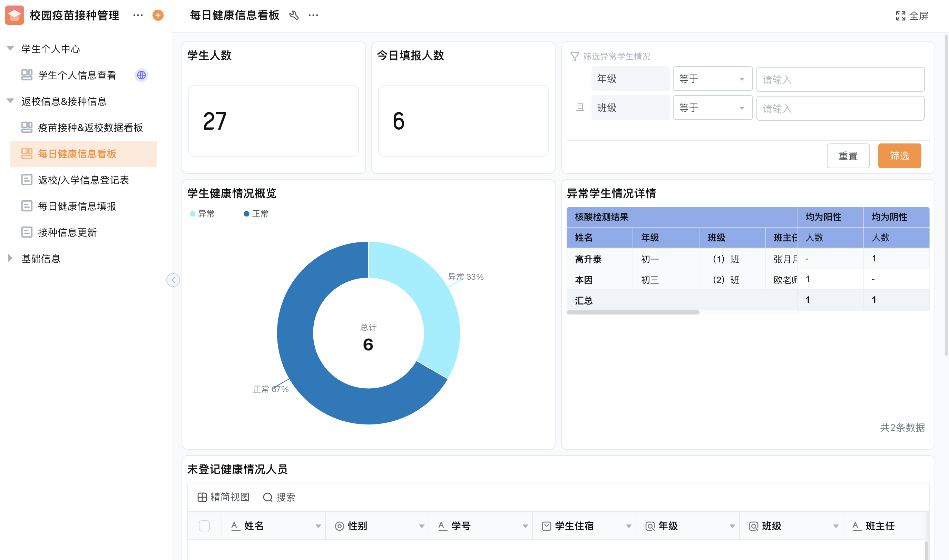This screenshot has width=949, height=560.
Task: Click the 全屏 fullscreen button
Action: tap(912, 16)
